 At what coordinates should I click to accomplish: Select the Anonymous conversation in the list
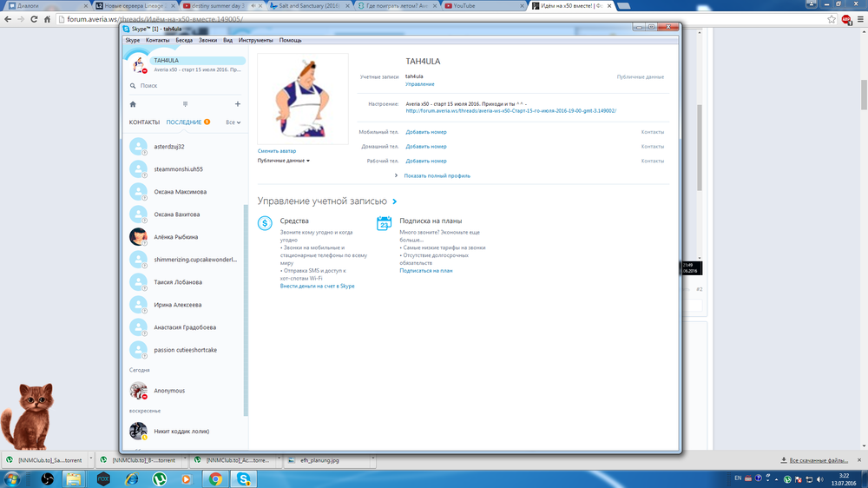tap(169, 391)
